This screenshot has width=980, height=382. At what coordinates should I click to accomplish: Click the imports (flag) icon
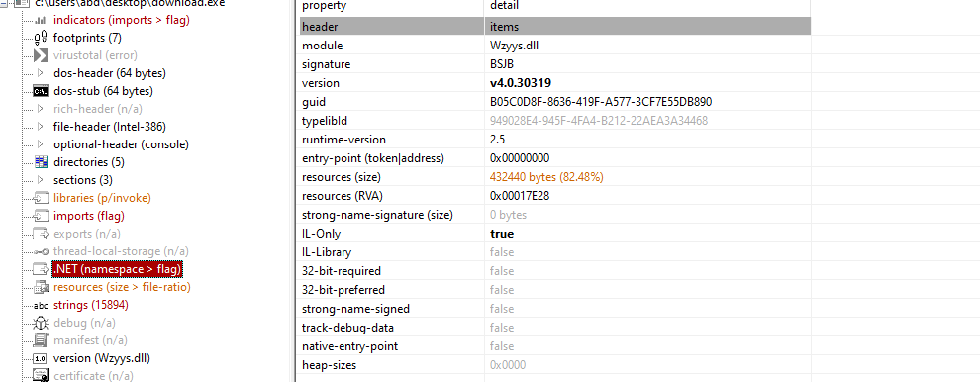pyautogui.click(x=40, y=217)
